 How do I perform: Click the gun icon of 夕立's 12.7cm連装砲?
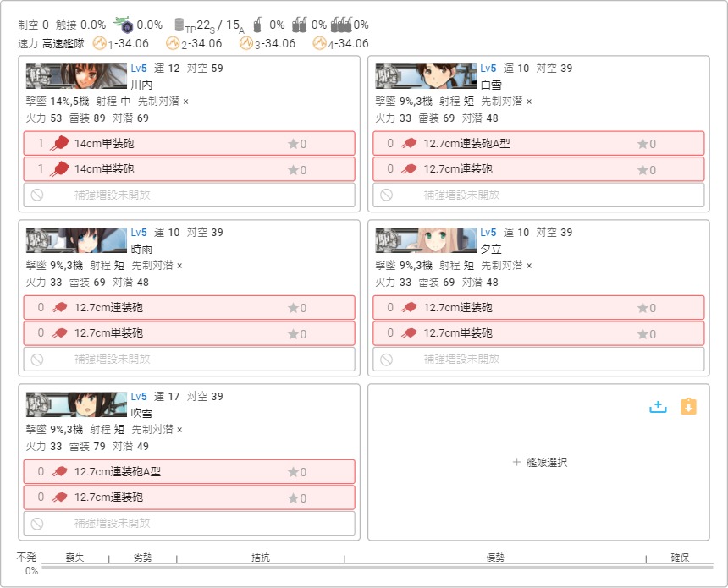[409, 307]
